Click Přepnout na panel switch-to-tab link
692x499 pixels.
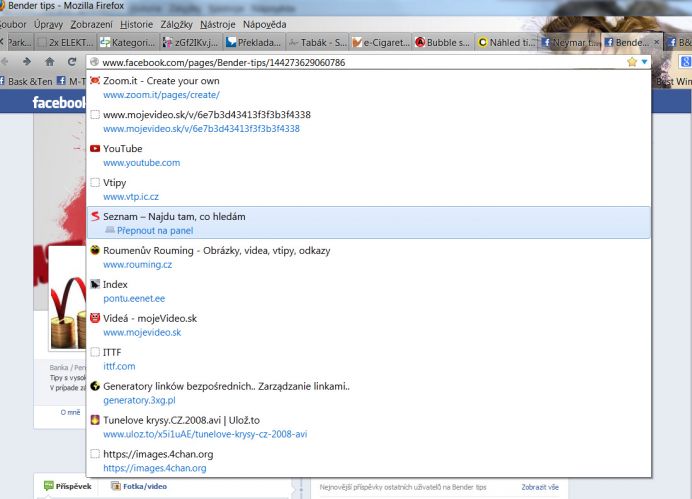(x=155, y=231)
